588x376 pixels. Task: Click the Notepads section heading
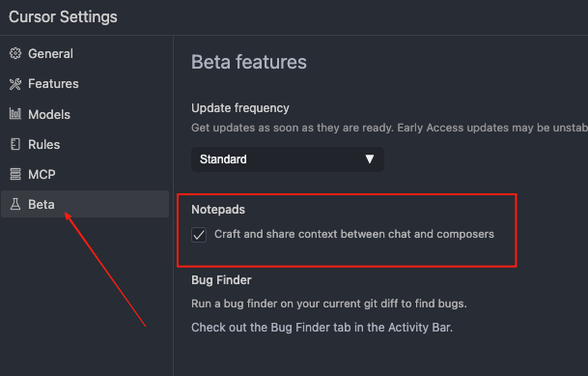point(218,210)
